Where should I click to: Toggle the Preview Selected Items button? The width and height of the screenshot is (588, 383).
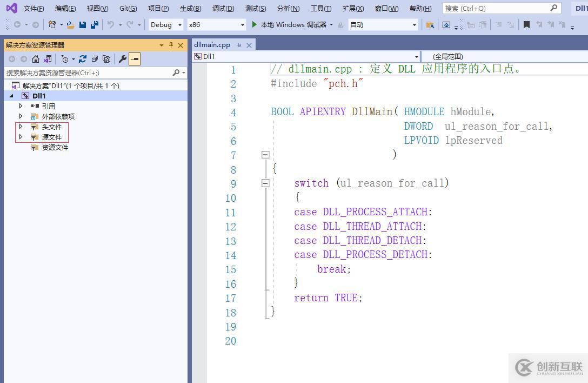[135, 59]
